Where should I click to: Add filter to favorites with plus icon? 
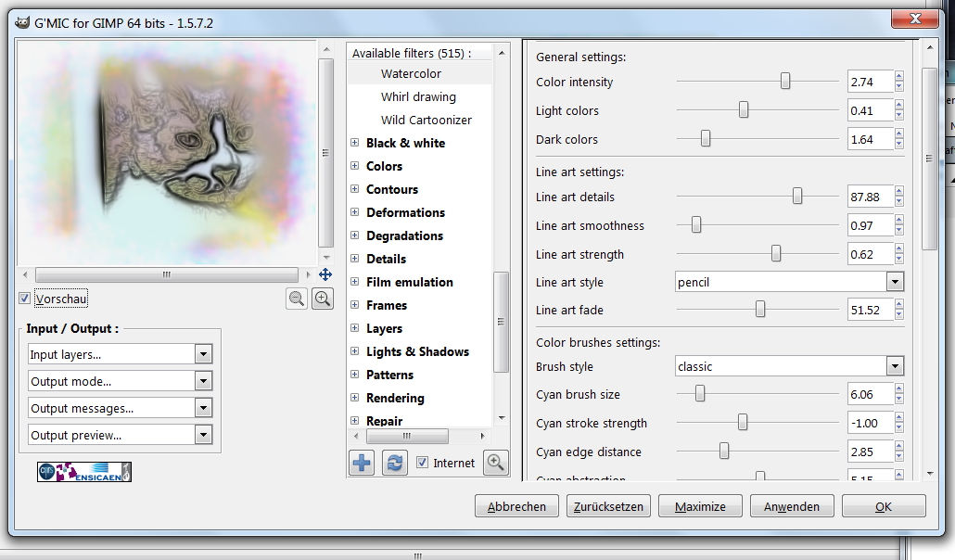(x=362, y=463)
